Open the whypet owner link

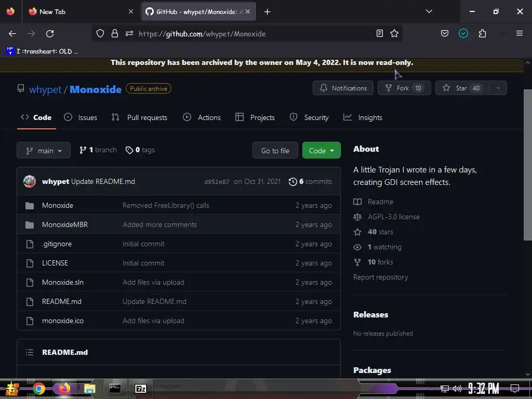tap(45, 89)
